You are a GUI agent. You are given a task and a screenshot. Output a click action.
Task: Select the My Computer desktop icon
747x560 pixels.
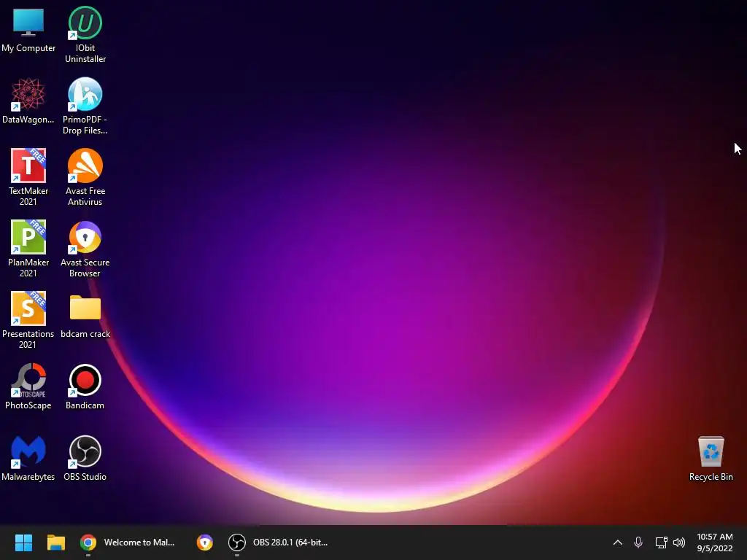pos(28,31)
